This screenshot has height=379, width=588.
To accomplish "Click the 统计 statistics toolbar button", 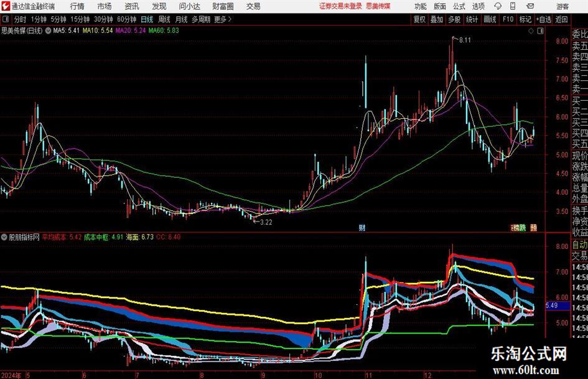I will (x=472, y=19).
